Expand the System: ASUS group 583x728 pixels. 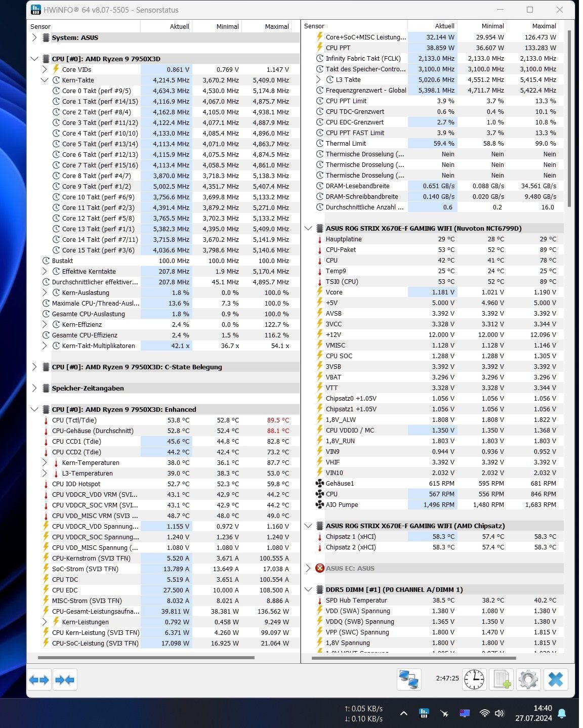point(34,37)
